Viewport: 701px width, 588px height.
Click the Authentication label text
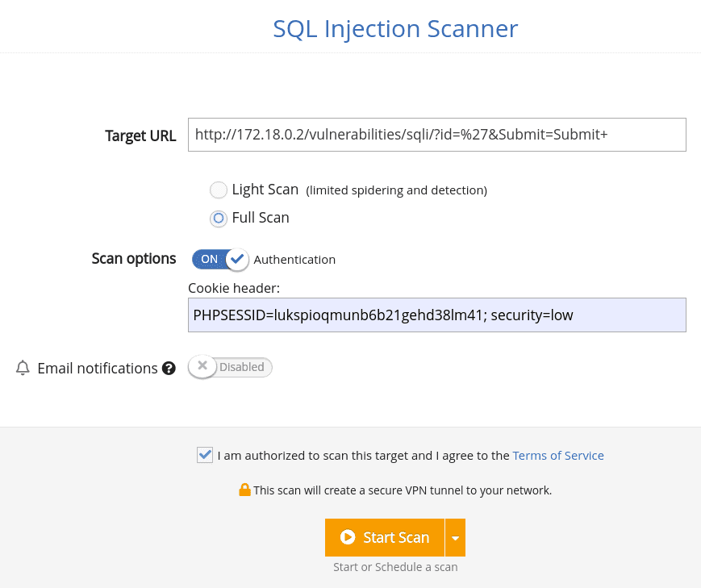pyautogui.click(x=294, y=259)
